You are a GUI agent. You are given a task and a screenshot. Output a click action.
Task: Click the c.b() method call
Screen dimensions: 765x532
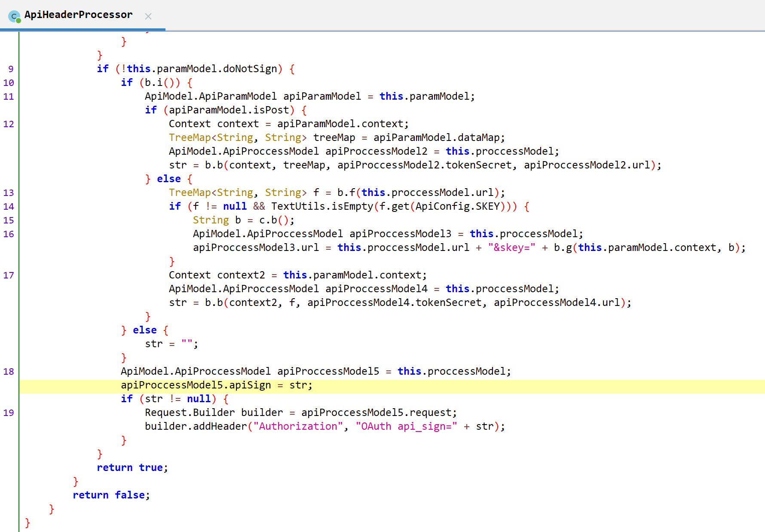click(x=274, y=220)
